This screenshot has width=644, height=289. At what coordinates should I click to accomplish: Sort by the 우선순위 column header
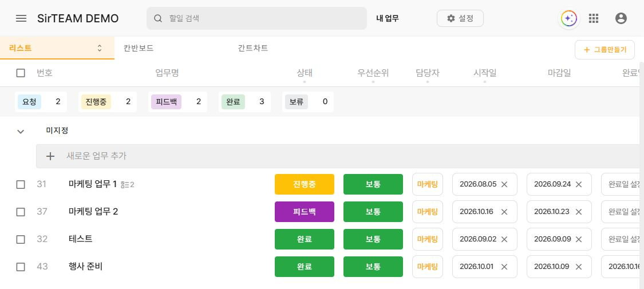pos(373,73)
